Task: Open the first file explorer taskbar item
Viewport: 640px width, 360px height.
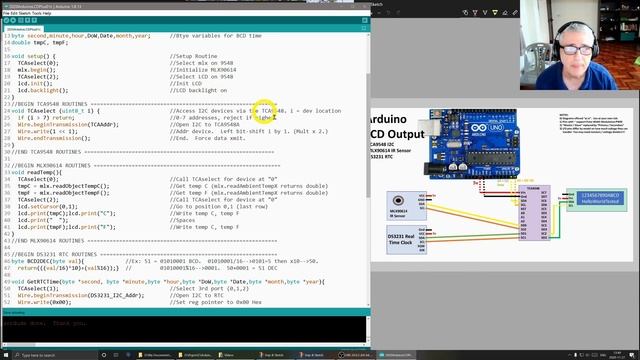Action: [x=155, y=355]
